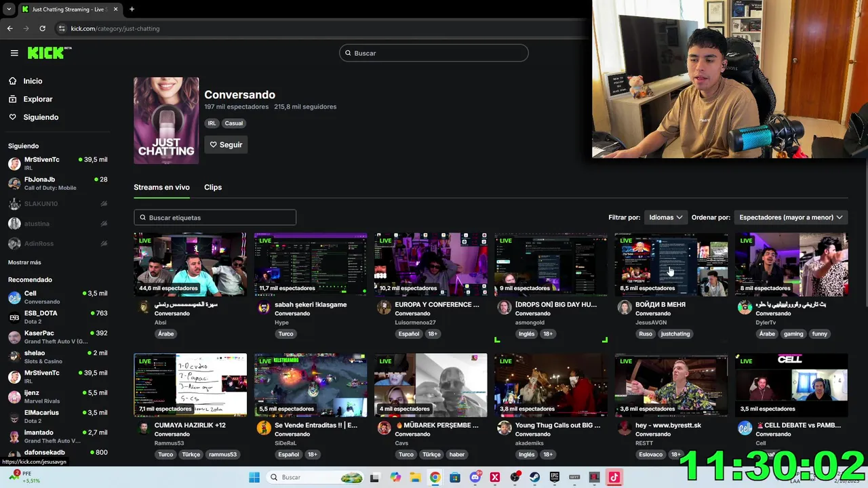Click the gaming tag under DylerTv

[793, 333]
